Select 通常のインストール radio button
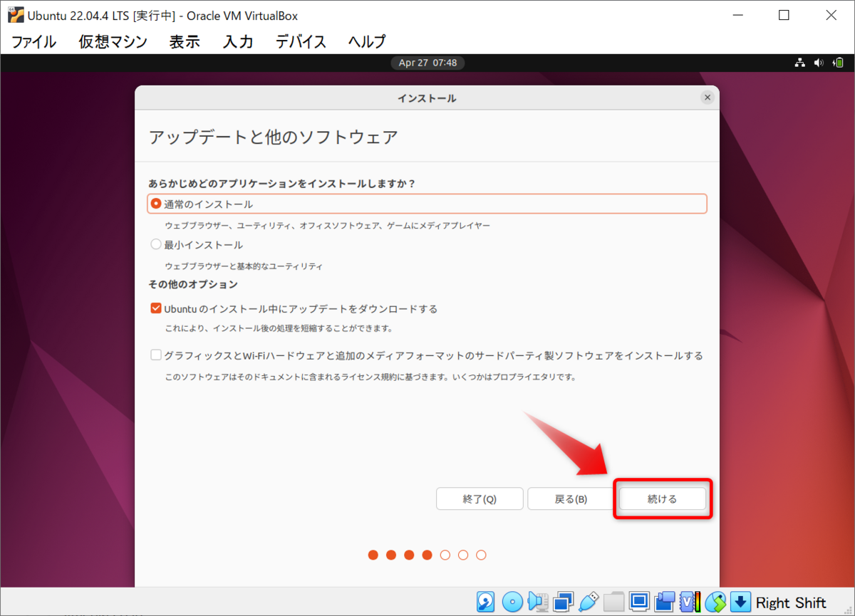The image size is (855, 616). point(156,204)
